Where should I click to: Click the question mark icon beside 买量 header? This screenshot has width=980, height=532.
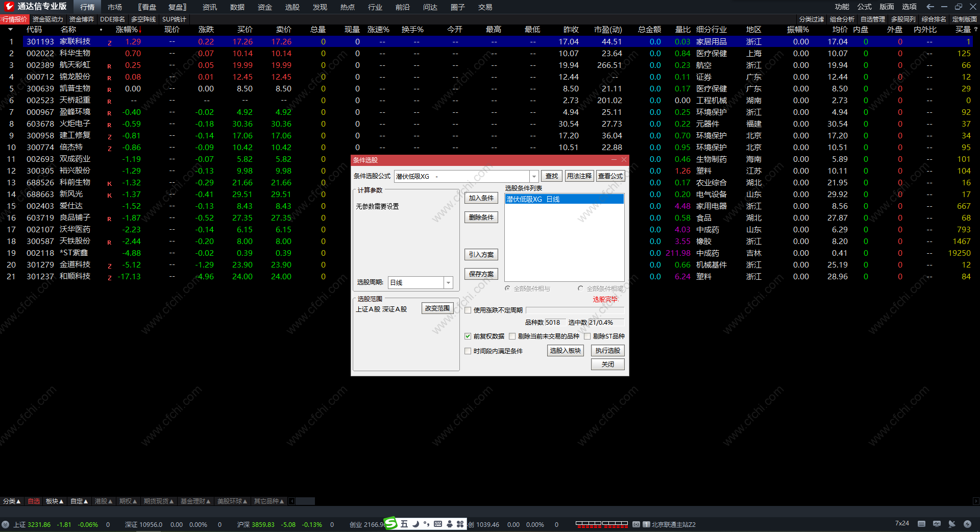tap(975, 30)
